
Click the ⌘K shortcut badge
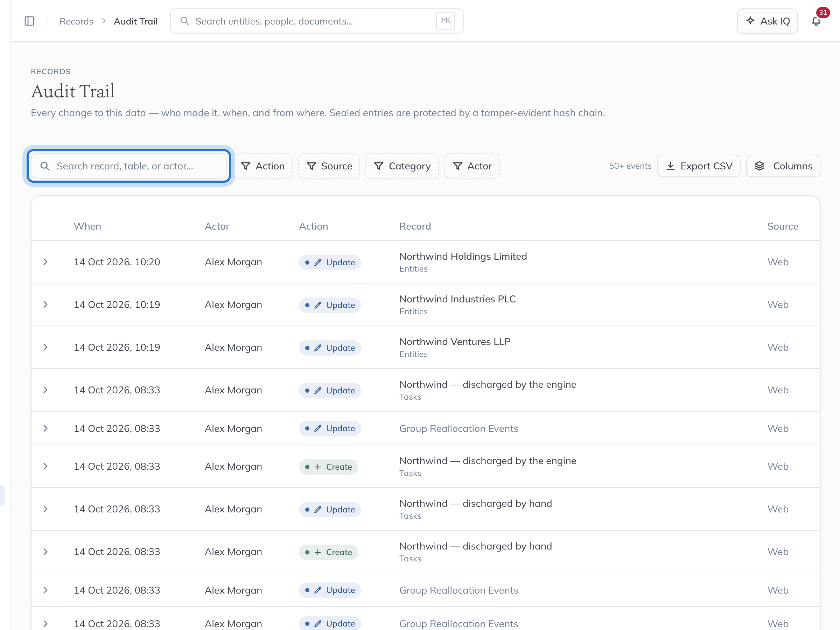coord(446,21)
